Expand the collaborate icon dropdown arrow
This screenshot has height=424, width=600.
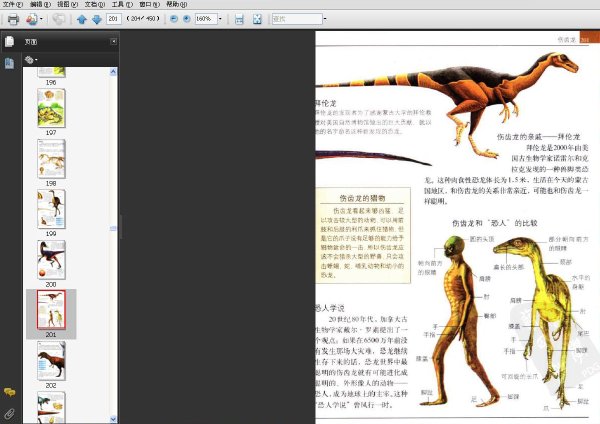(x=41, y=19)
